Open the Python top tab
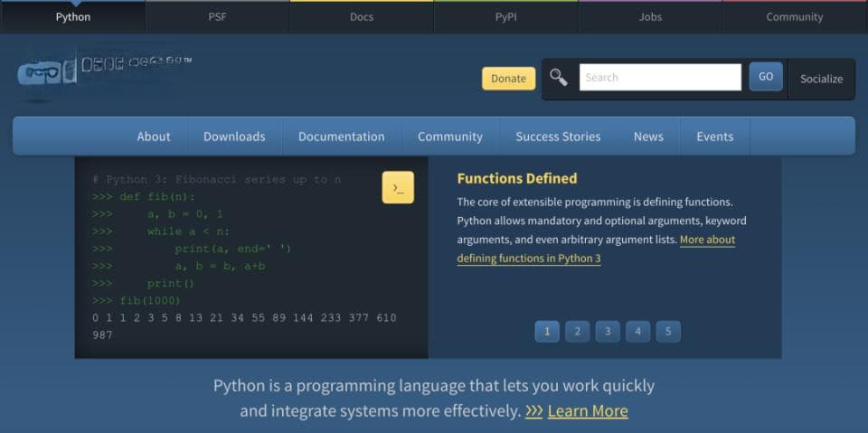This screenshot has height=433, width=868. [x=72, y=16]
